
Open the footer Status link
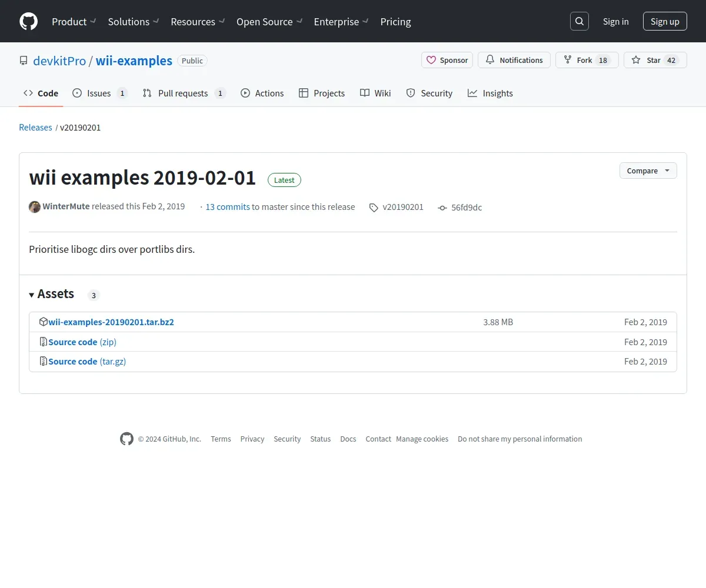(x=321, y=439)
